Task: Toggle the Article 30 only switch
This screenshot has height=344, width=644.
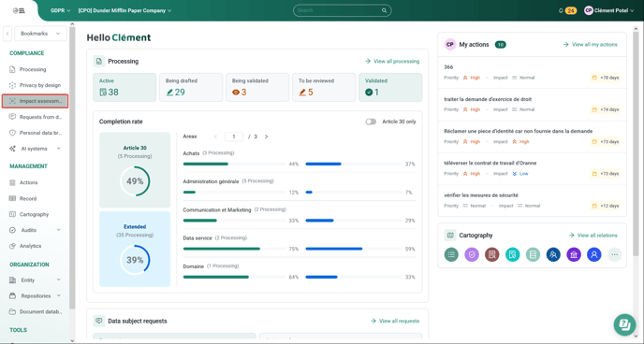Action: click(371, 122)
